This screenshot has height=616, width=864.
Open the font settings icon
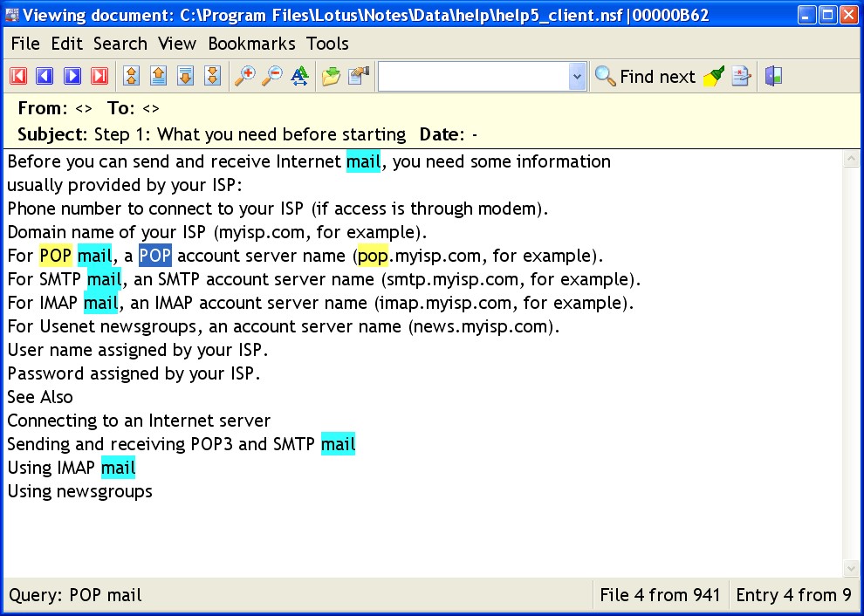tap(299, 77)
